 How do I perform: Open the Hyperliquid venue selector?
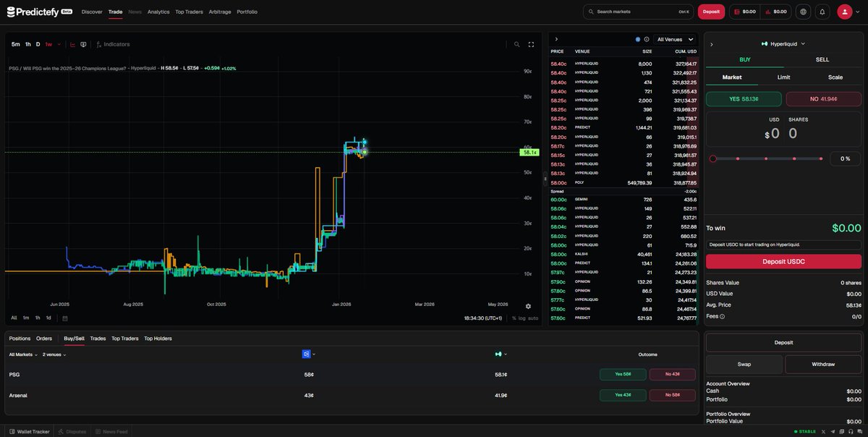click(x=783, y=43)
